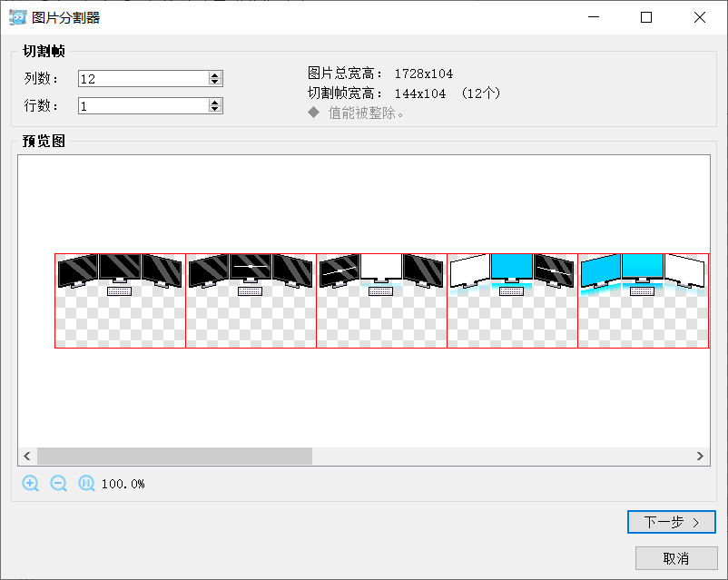Reset zoom with the 1:1 magnifier icon
The width and height of the screenshot is (728, 580).
(87, 484)
